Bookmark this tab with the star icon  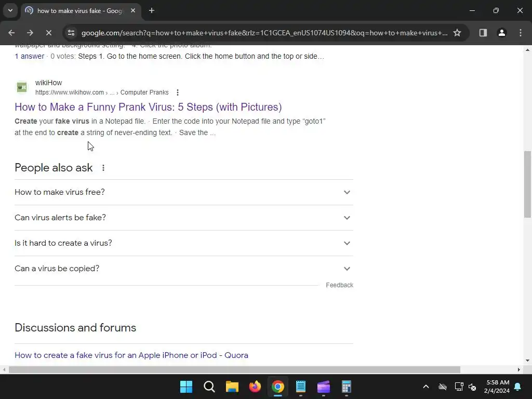[457, 33]
